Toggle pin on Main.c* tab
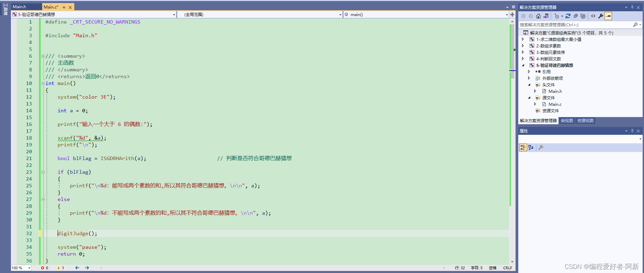 64,7
